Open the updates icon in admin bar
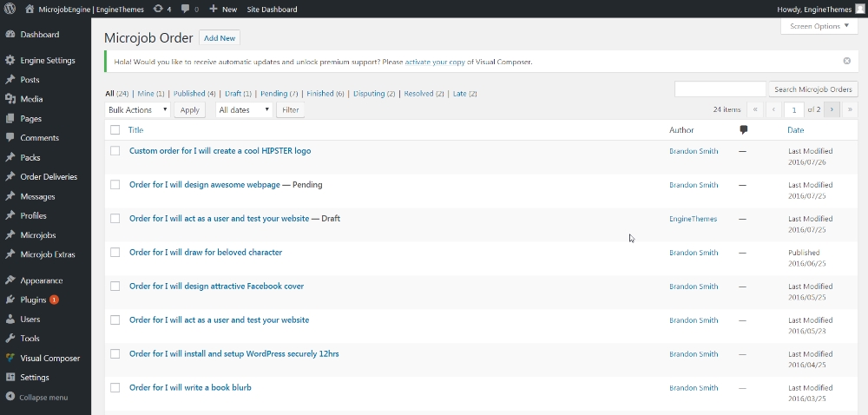 (158, 9)
